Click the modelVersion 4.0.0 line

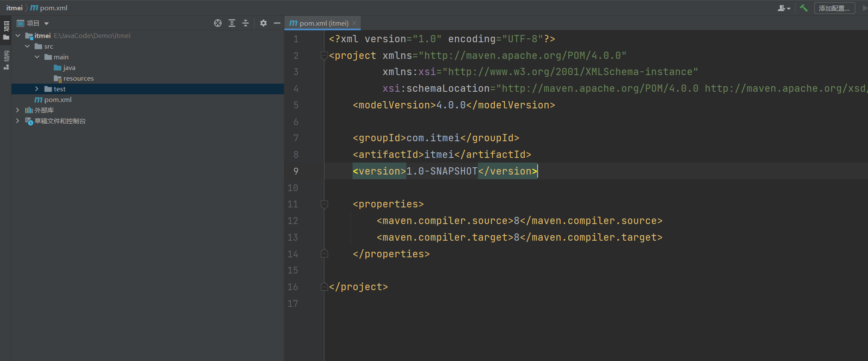click(454, 105)
